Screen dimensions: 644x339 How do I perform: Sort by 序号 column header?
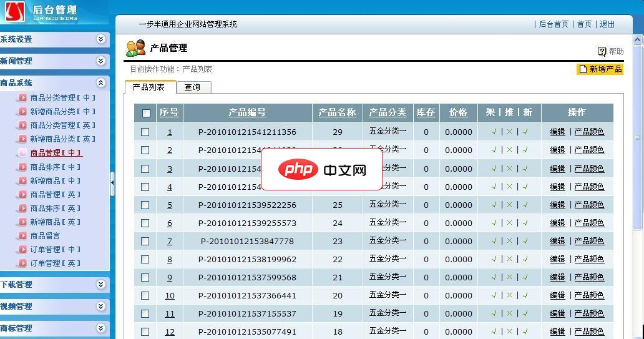169,112
